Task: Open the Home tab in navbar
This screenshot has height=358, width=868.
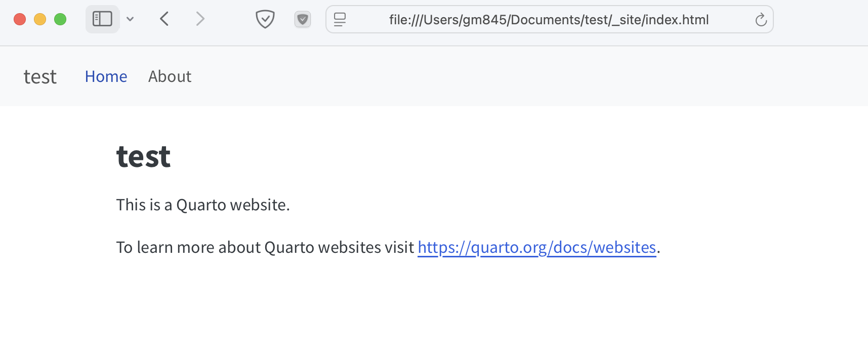Action: pos(106,76)
